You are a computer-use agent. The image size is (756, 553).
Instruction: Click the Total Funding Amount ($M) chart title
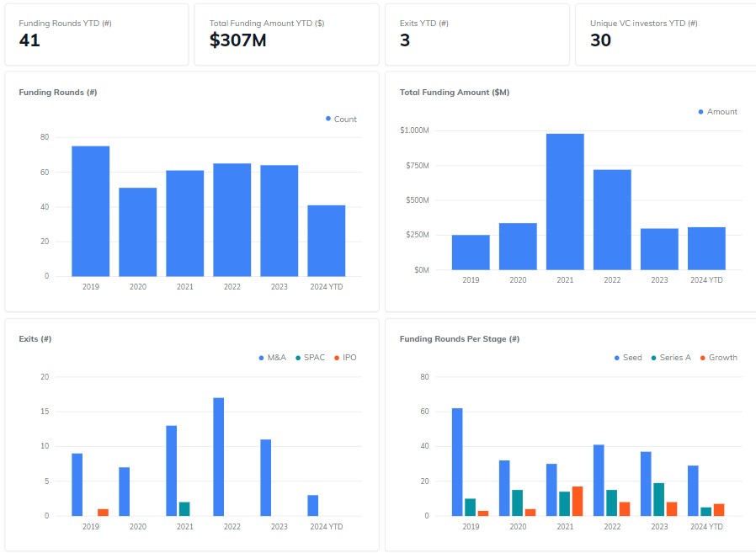(x=454, y=92)
